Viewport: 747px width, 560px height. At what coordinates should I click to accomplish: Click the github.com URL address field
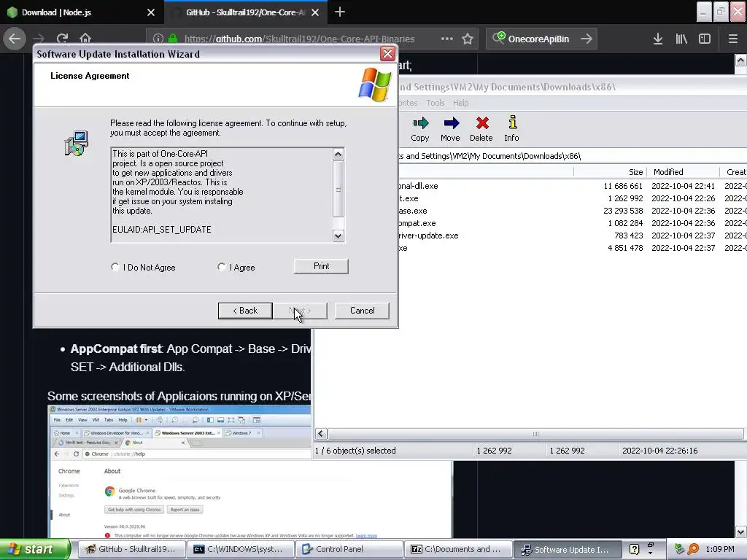(x=299, y=39)
